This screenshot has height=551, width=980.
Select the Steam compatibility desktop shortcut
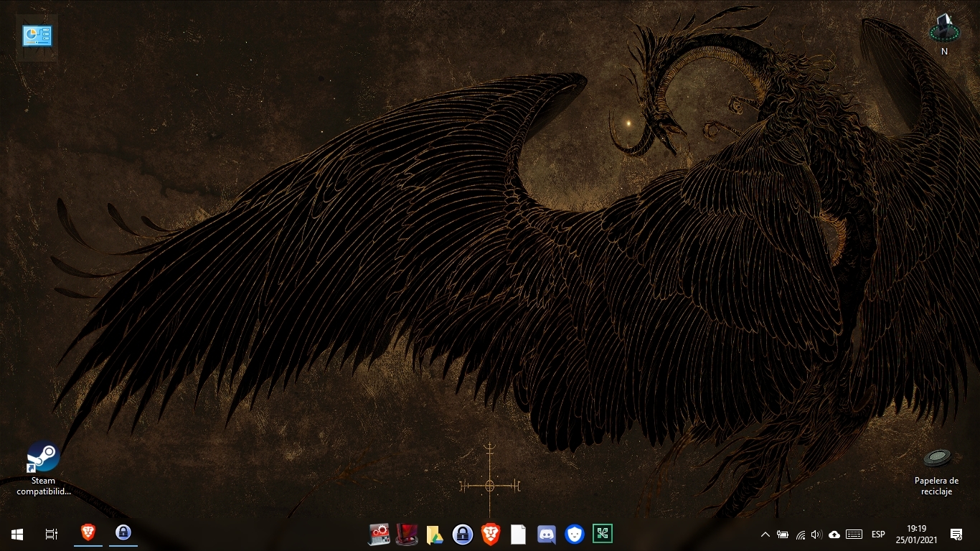point(44,468)
